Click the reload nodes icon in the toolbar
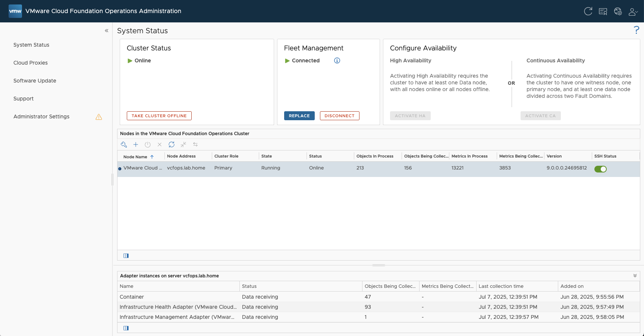This screenshot has height=336, width=644. tap(172, 144)
